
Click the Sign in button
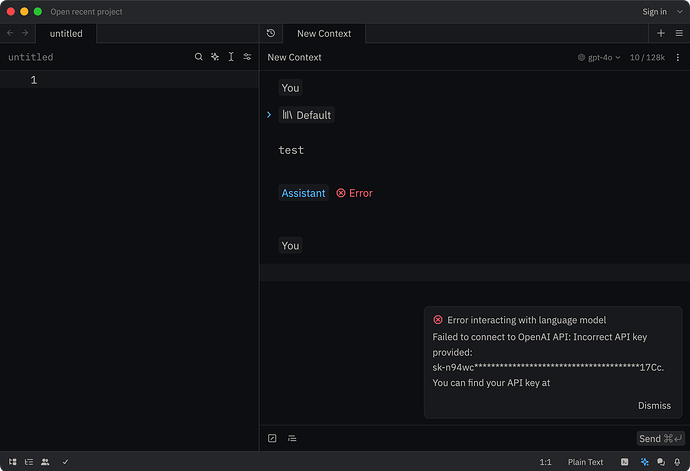(654, 12)
